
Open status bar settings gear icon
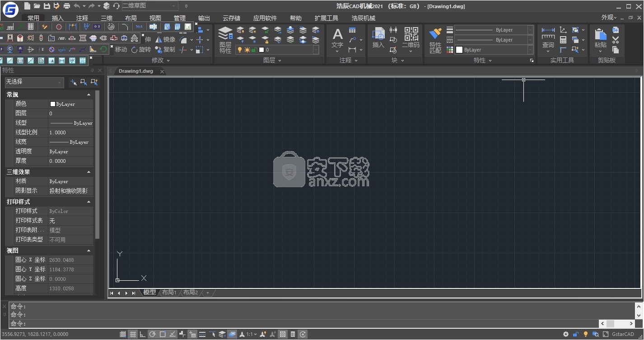[566, 335]
